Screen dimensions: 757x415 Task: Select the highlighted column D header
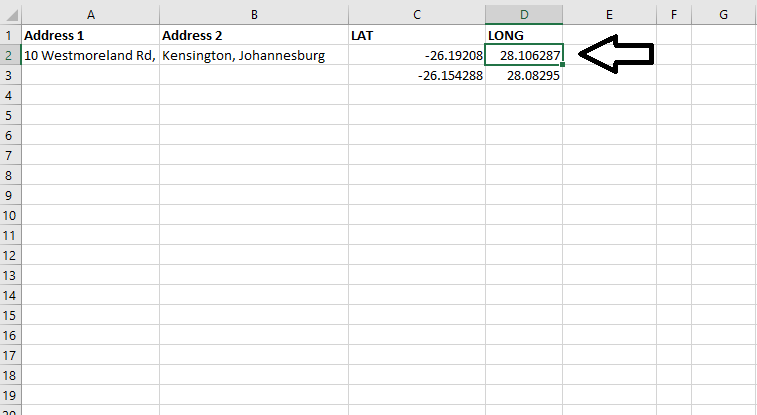[524, 14]
